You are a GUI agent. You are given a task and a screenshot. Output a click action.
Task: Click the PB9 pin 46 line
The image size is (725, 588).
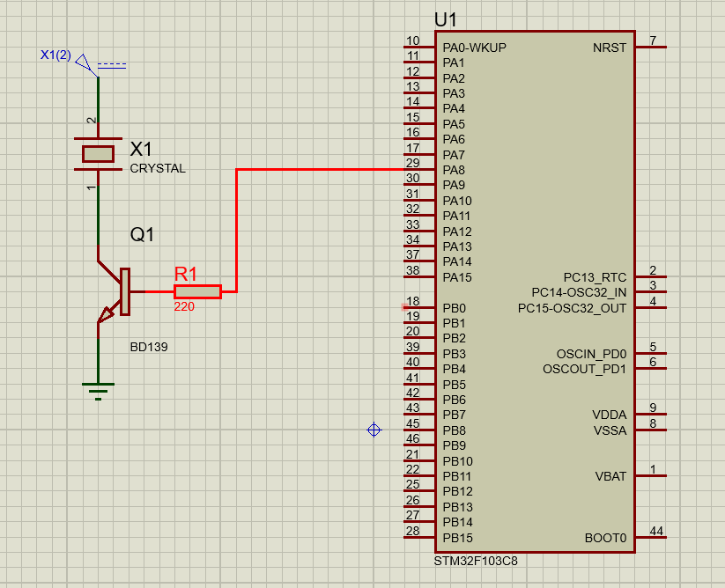[420, 445]
